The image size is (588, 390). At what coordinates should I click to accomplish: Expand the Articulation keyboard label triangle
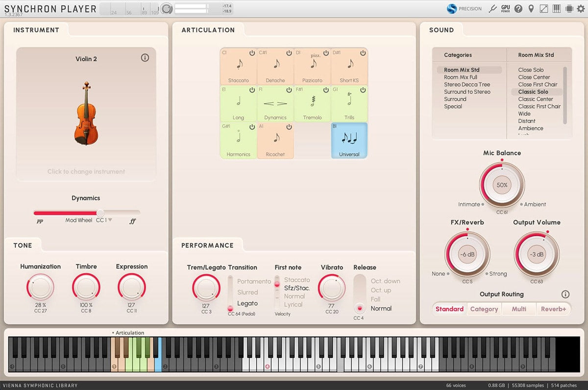[x=113, y=333]
